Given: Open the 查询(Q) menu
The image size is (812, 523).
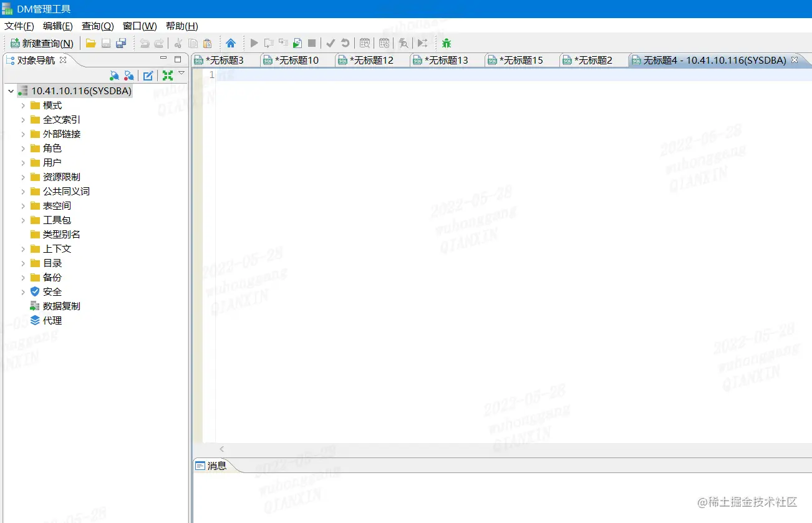Looking at the screenshot, I should coord(98,26).
